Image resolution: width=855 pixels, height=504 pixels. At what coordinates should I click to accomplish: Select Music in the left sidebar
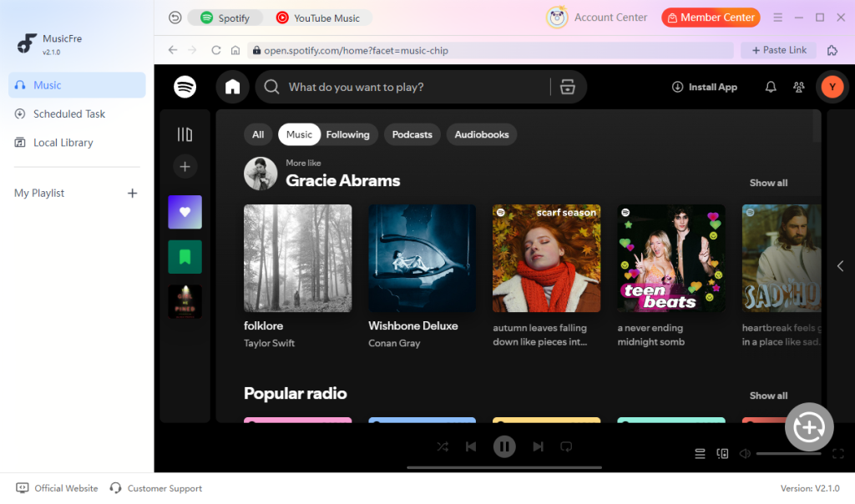coord(77,85)
